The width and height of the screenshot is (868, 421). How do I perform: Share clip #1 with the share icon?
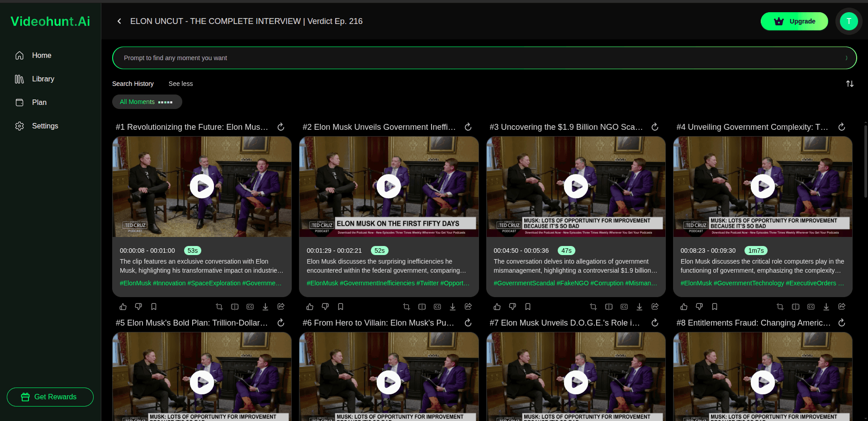coord(281,307)
